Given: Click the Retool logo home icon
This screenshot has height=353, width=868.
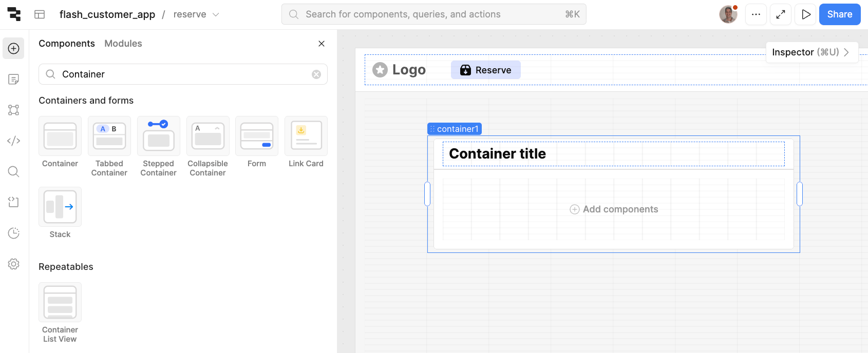Looking at the screenshot, I should tap(14, 14).
